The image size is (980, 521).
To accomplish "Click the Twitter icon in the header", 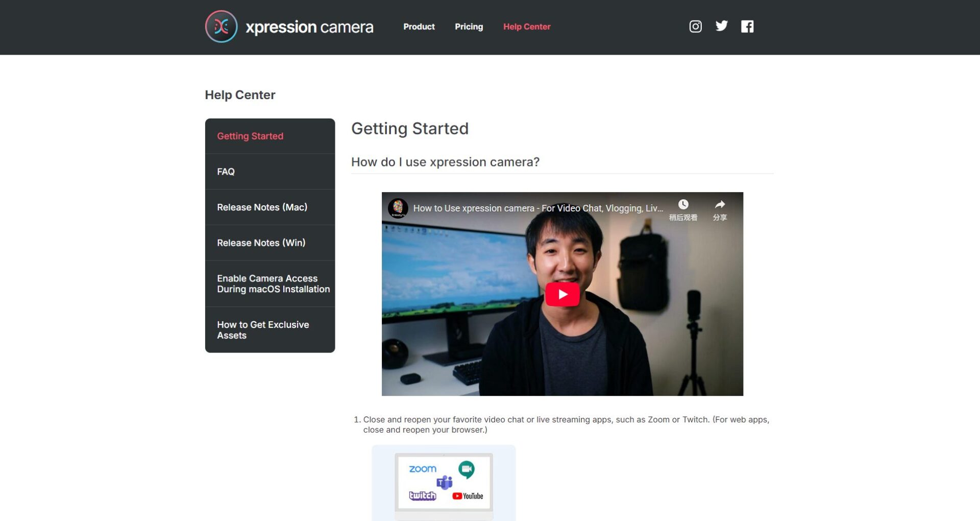I will pyautogui.click(x=721, y=26).
